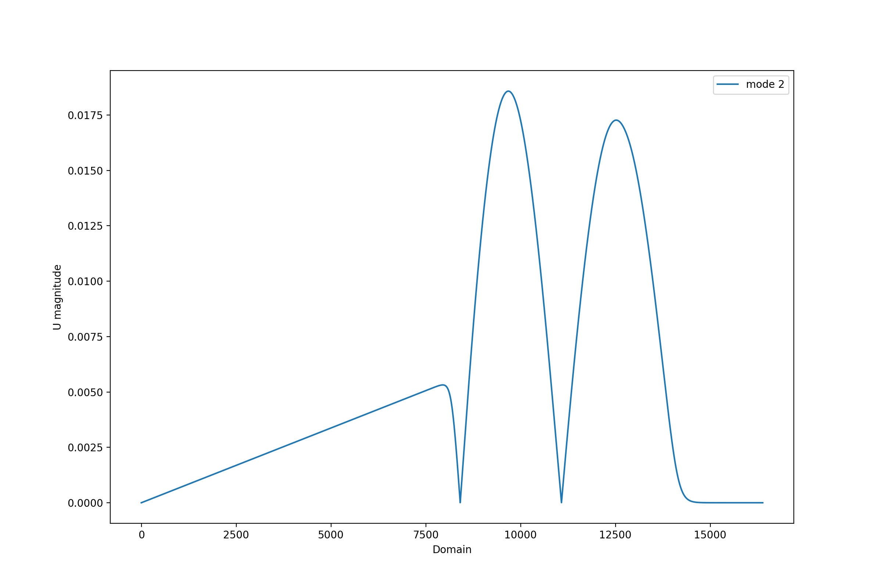Click the y-axis tick label 0.0000
This screenshot has height=588, width=882.
[x=85, y=503]
